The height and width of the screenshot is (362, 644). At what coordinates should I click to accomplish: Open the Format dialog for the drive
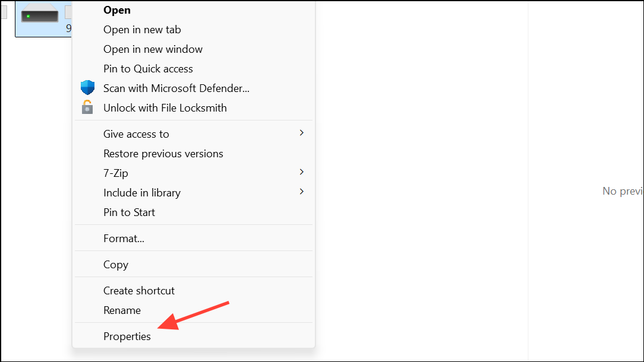[124, 238]
